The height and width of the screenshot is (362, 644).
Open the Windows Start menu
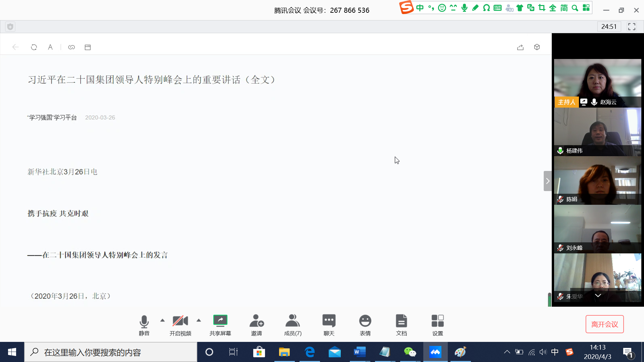[x=12, y=352]
